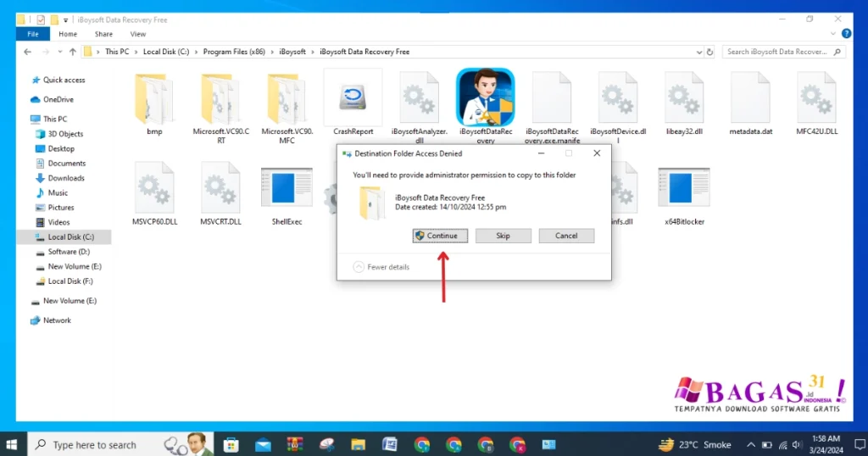868x456 pixels.
Task: Open OneDrive in navigation pane
Action: pyautogui.click(x=53, y=100)
